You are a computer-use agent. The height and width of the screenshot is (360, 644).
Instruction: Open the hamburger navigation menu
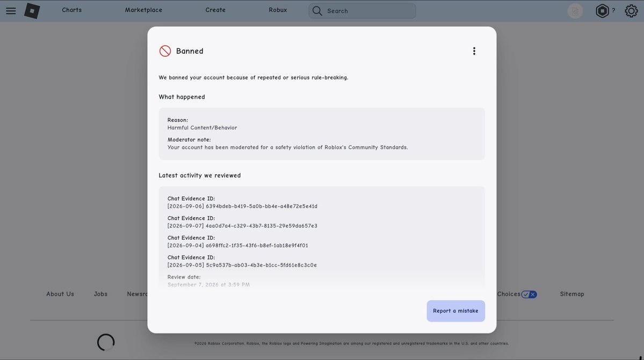pos(11,11)
